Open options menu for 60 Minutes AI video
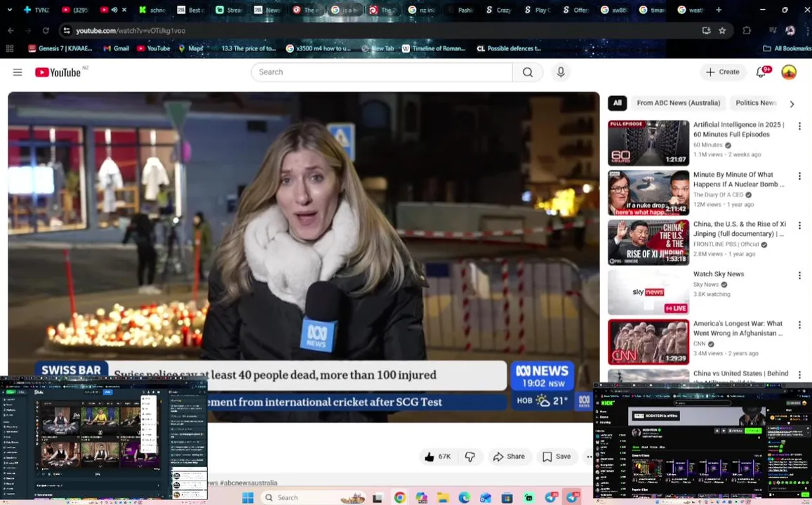This screenshot has height=505, width=812. 799,126
